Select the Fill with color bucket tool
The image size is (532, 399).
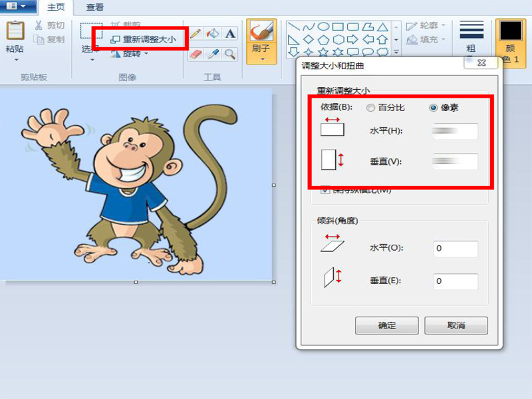[213, 34]
